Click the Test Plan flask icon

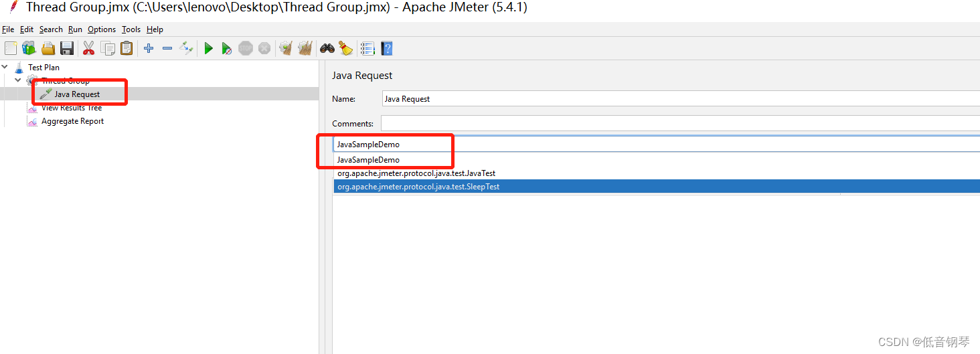(x=19, y=68)
